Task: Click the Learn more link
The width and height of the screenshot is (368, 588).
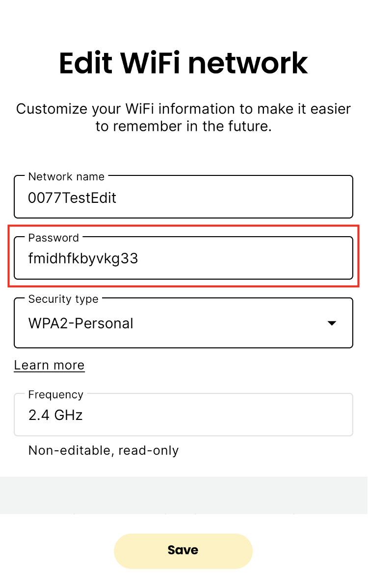Action: pos(49,365)
